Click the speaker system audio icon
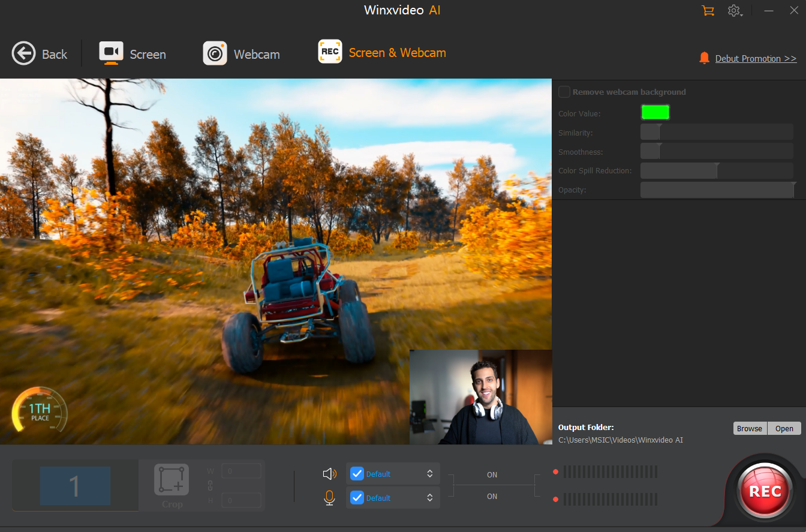The height and width of the screenshot is (532, 806). click(x=329, y=474)
